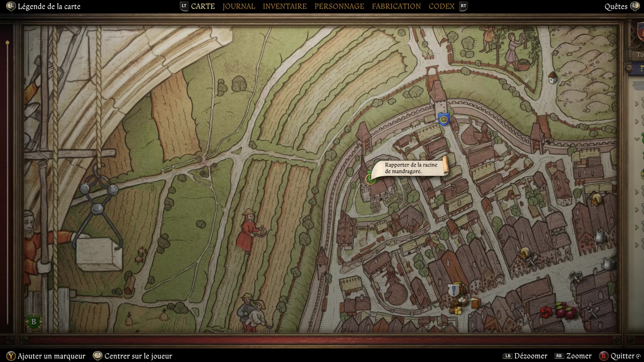Expand the last chevron quest entry
Image resolution: width=644 pixels, height=362 pixels.
637,245
